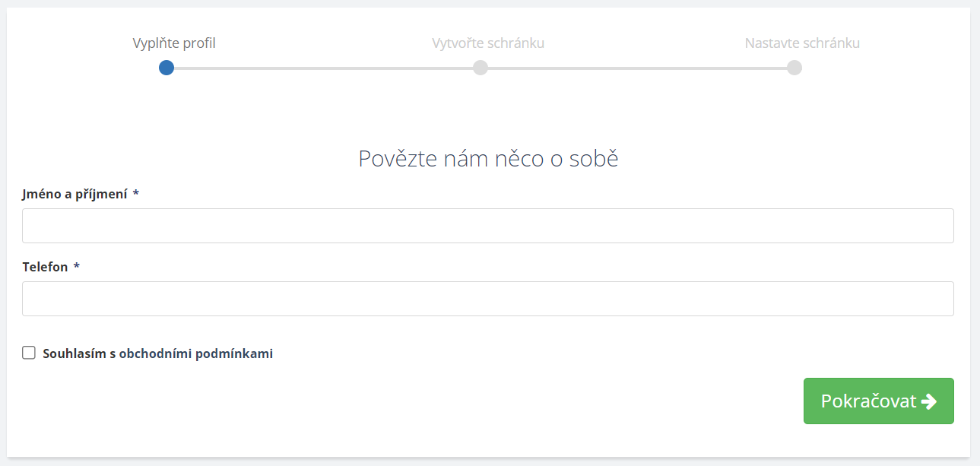Click the blue 'Vyplňte profil' step dot
This screenshot has height=466, width=980.
(x=167, y=68)
